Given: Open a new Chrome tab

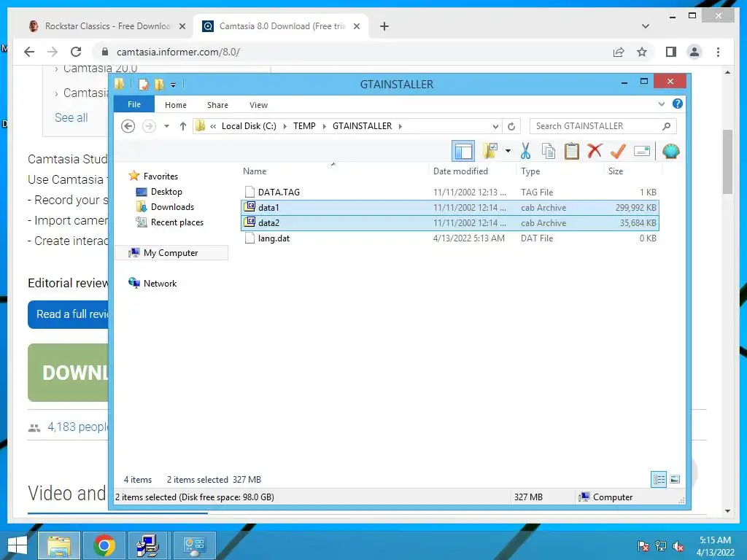Looking at the screenshot, I should click(x=384, y=27).
